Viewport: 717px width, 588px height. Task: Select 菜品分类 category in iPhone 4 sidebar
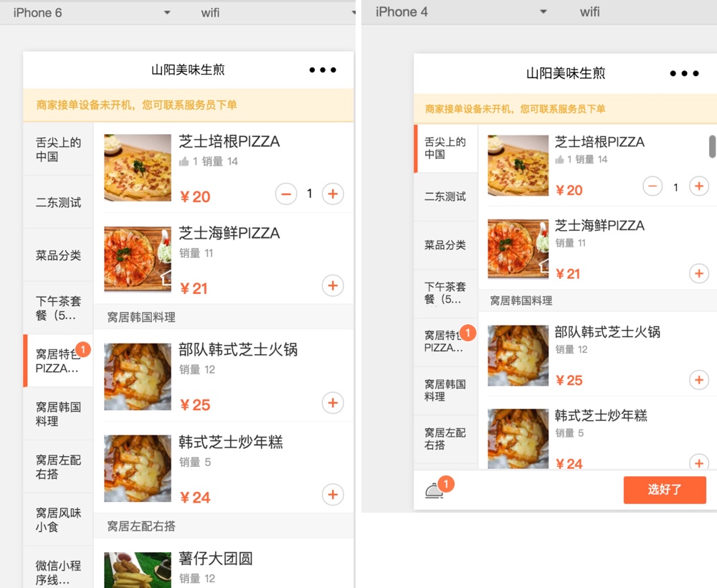click(x=446, y=245)
